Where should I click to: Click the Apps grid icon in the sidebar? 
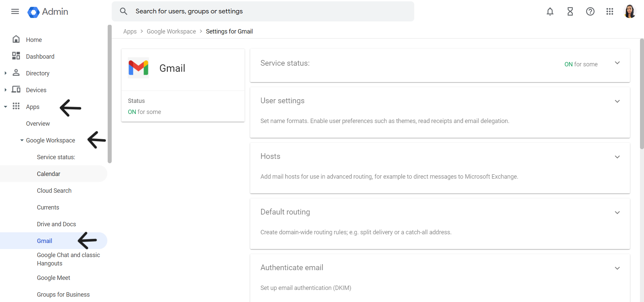pyautogui.click(x=16, y=106)
